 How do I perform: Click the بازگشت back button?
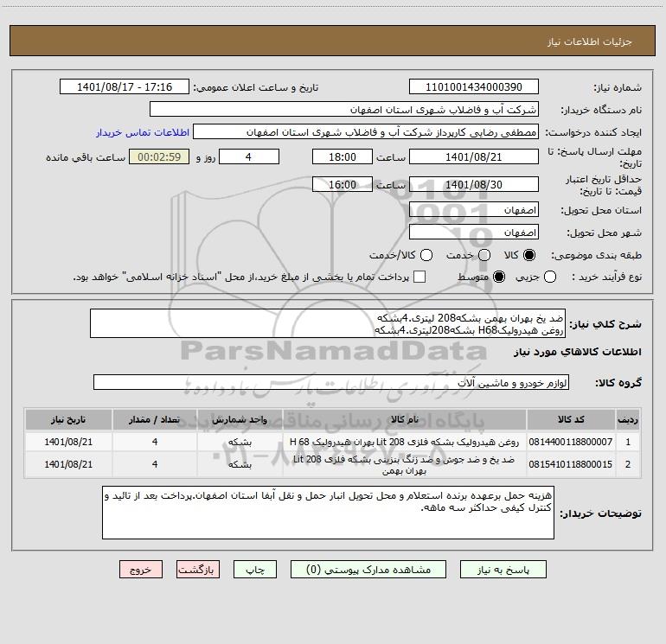coord(198,570)
